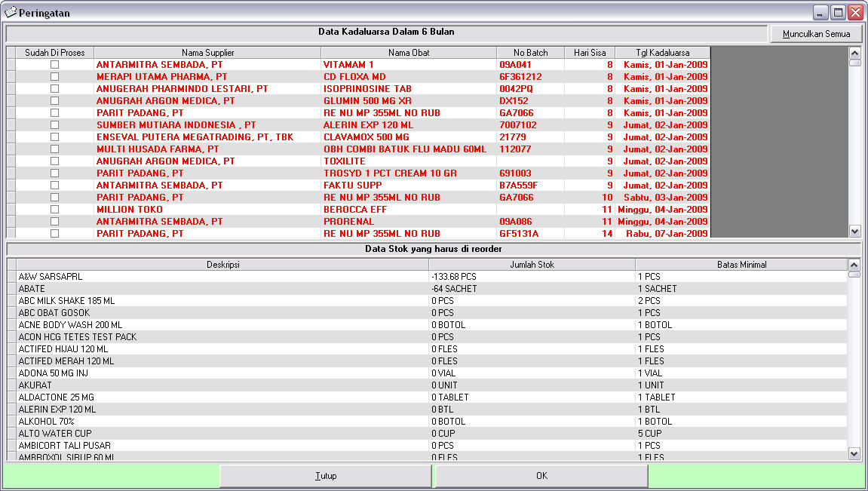This screenshot has width=868, height=491.
Task: Click down arrow of expiry list scrollbar
Action: point(854,232)
